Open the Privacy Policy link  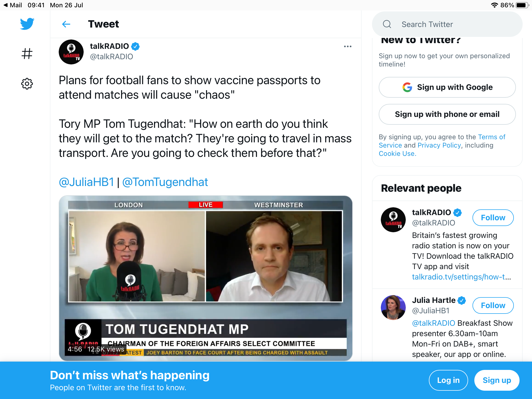click(439, 145)
